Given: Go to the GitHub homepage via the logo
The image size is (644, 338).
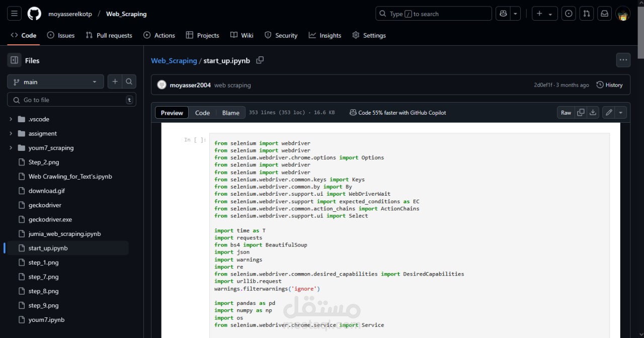Looking at the screenshot, I should (x=34, y=14).
